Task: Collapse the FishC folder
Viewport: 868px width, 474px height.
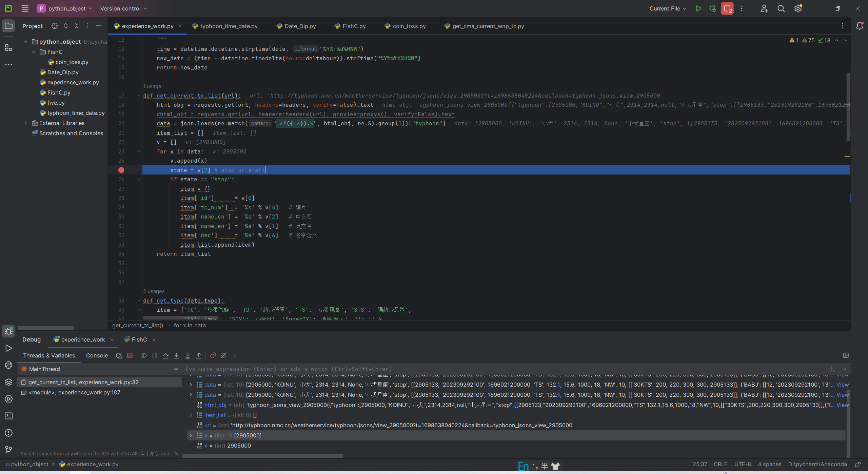Action: point(34,52)
